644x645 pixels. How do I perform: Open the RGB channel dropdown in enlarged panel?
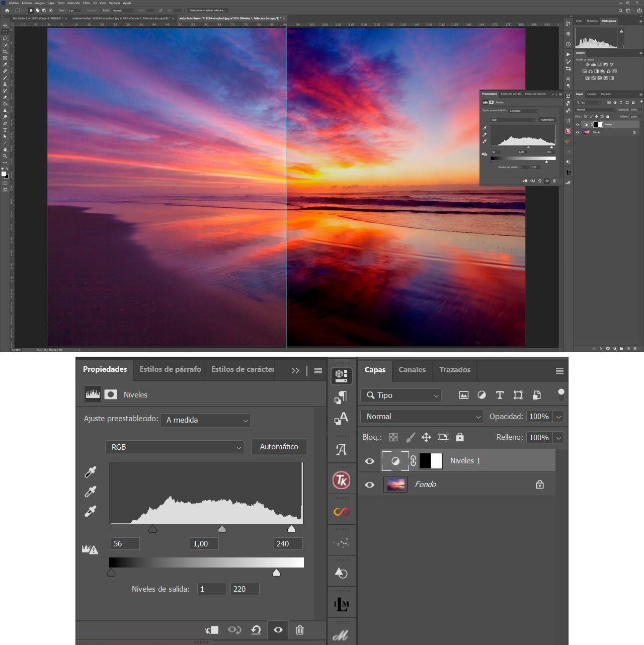175,447
